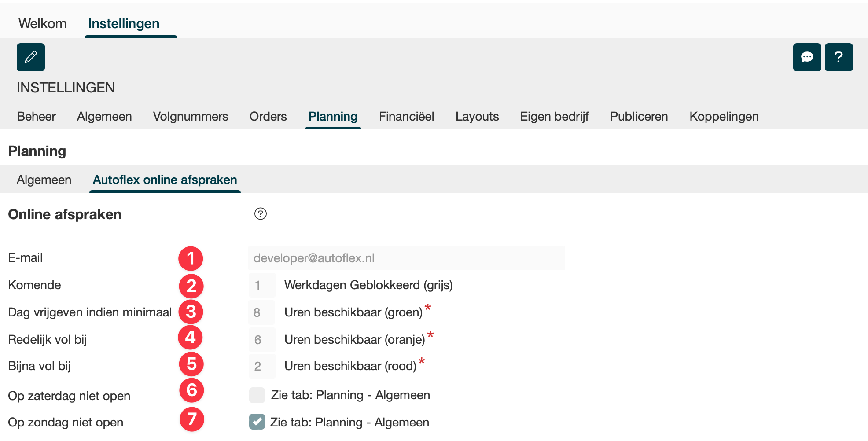Viewport: 868px width, 441px height.
Task: Click the E-mail field with developer@autoflex.nl
Action: pyautogui.click(x=406, y=258)
